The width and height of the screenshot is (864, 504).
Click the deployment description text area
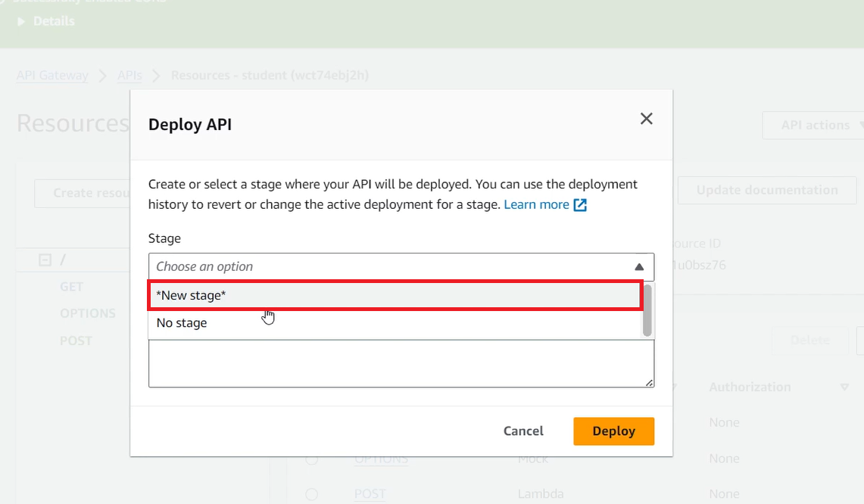[x=401, y=363]
